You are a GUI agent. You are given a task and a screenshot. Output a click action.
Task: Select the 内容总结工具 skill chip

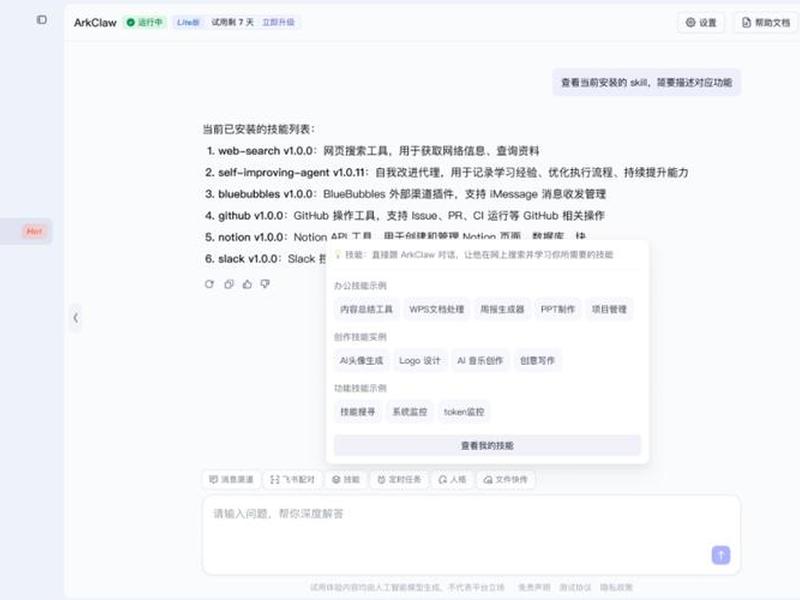(366, 309)
